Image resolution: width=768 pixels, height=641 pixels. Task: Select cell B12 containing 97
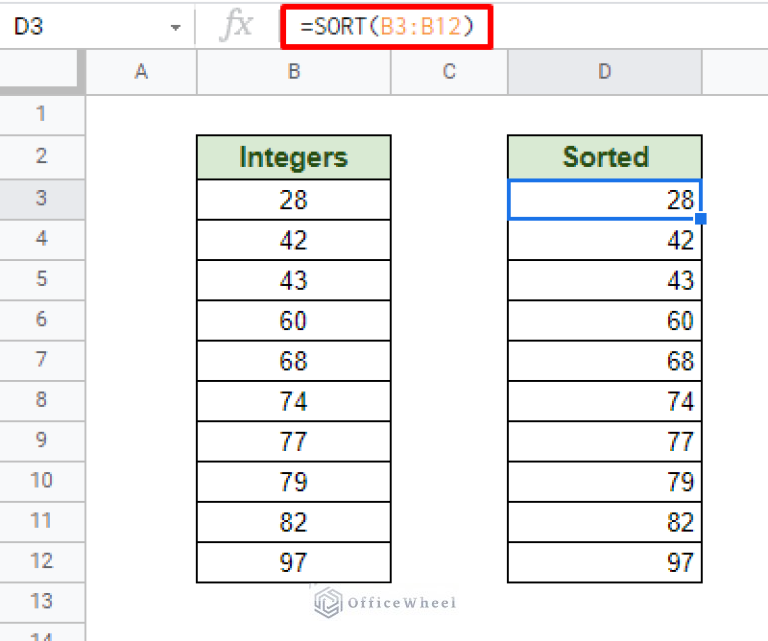294,562
